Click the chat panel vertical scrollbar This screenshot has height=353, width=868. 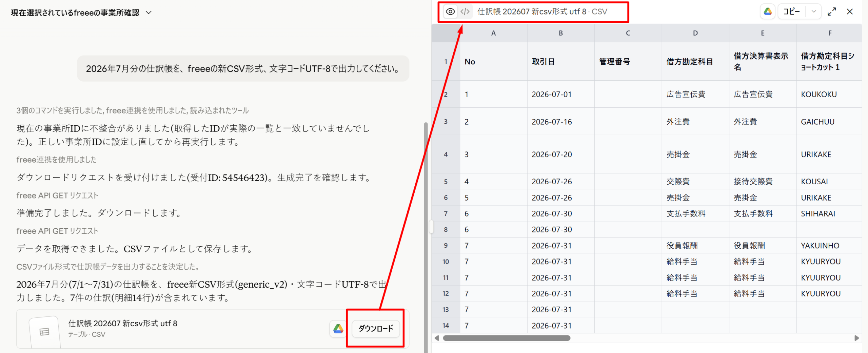coord(426,237)
